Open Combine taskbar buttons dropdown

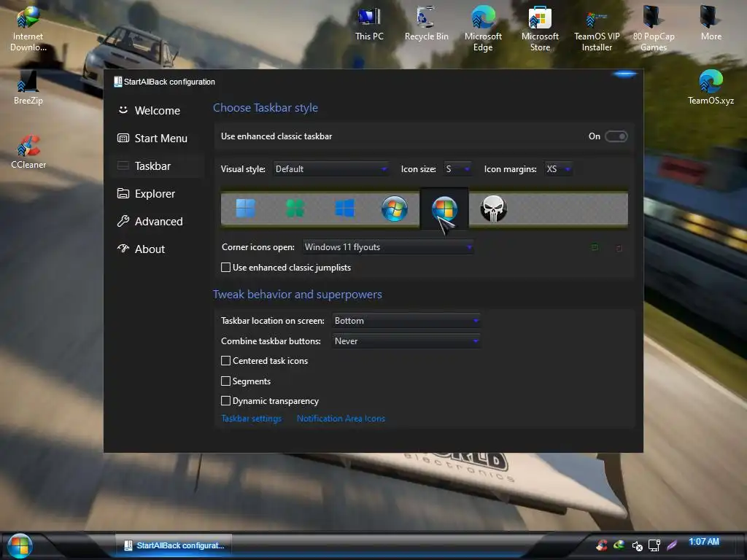406,341
